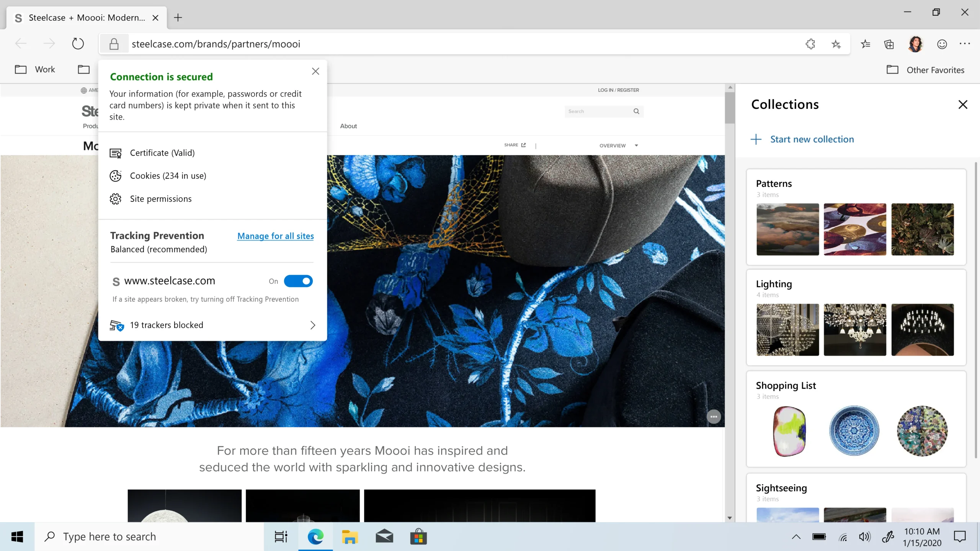Select the purple circles pattern thumbnail
This screenshot has width=980, height=551.
pyautogui.click(x=855, y=229)
